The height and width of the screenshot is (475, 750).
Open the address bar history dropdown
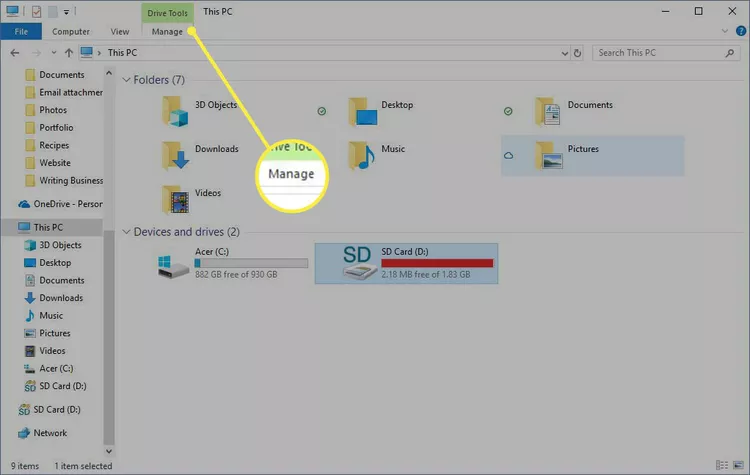point(564,53)
